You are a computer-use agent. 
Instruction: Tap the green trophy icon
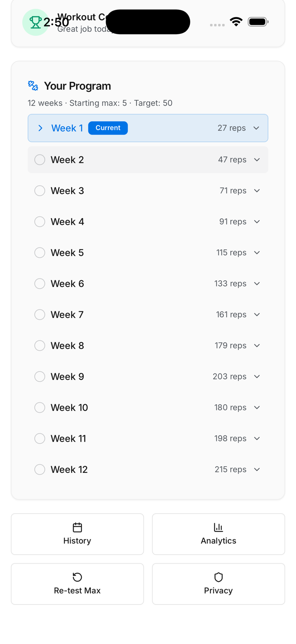click(36, 22)
